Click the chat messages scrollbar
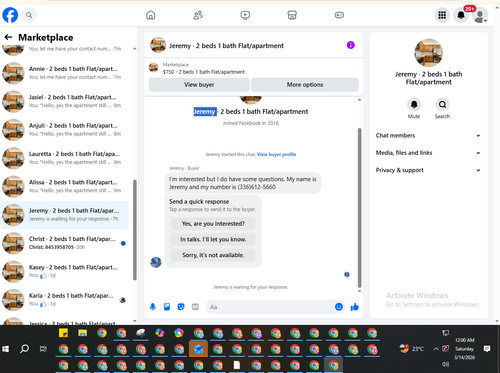The image size is (500, 373). tap(360, 208)
